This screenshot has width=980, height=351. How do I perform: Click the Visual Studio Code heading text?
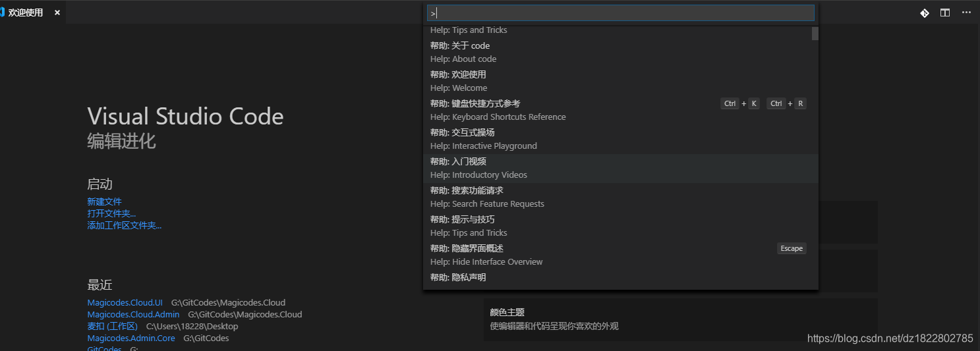pyautogui.click(x=185, y=117)
